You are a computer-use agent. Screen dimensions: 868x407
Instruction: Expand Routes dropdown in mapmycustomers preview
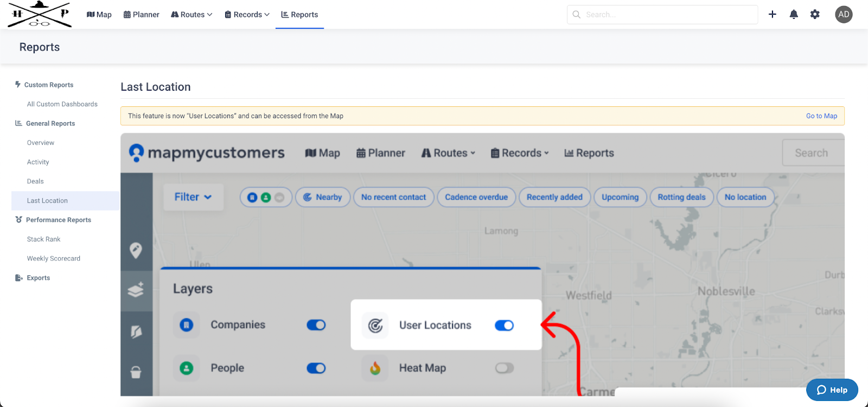tap(448, 153)
